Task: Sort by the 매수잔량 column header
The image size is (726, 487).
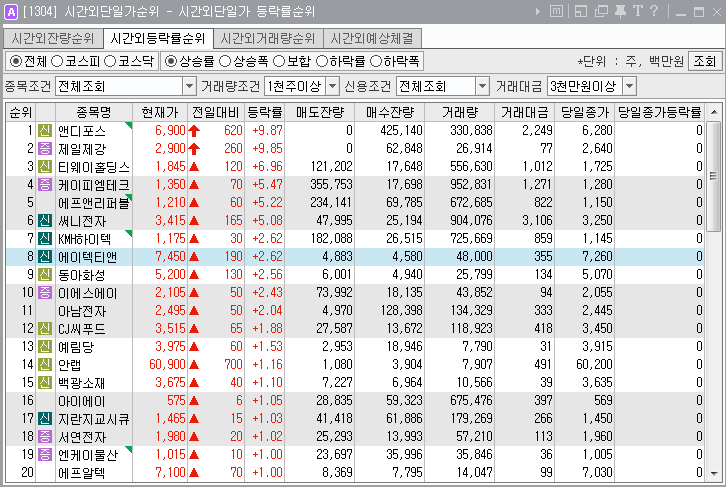Action: (389, 112)
